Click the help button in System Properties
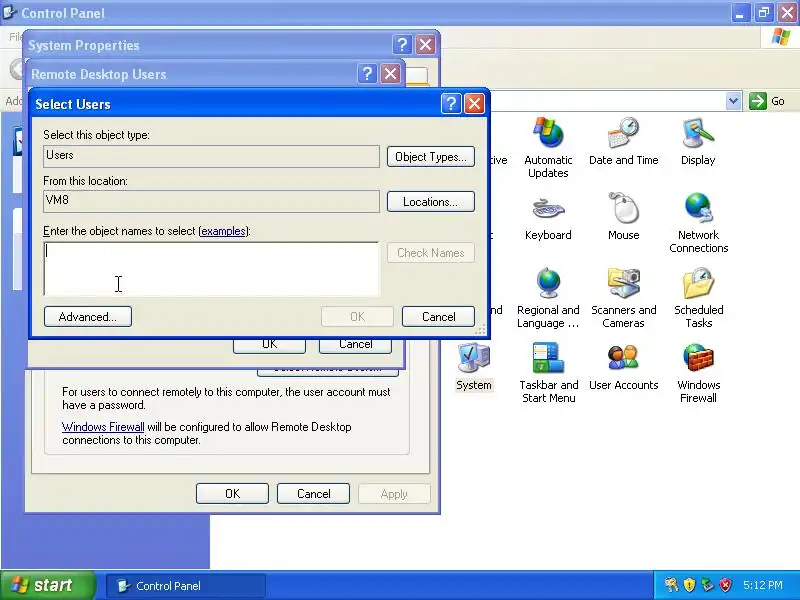 click(402, 45)
